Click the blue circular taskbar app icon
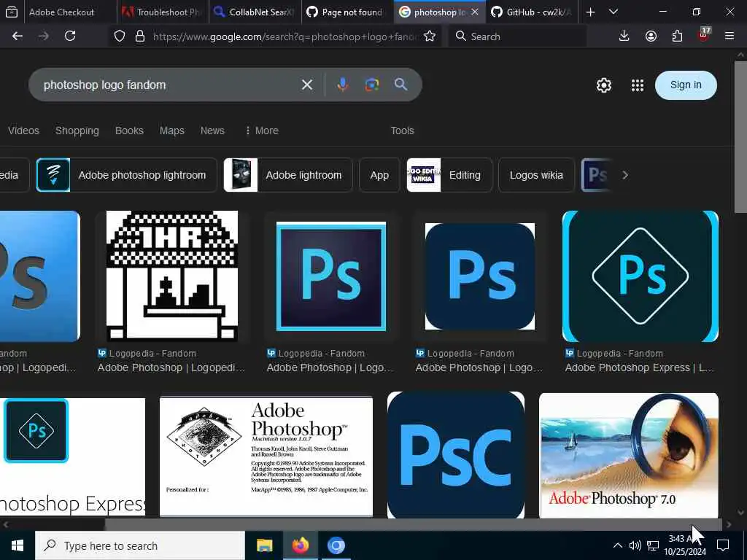The height and width of the screenshot is (560, 747). tap(336, 545)
